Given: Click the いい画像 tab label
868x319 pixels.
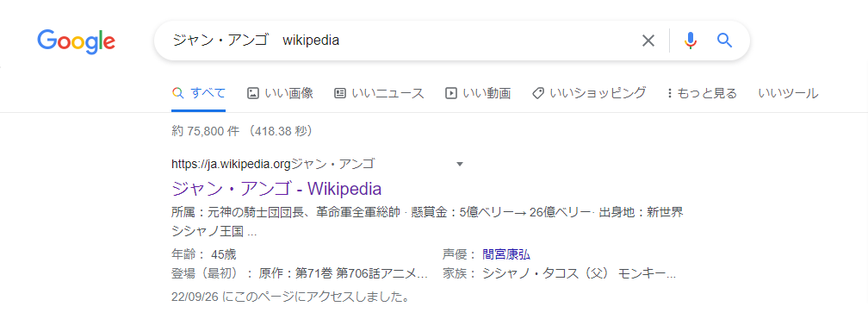Looking at the screenshot, I should (x=288, y=93).
